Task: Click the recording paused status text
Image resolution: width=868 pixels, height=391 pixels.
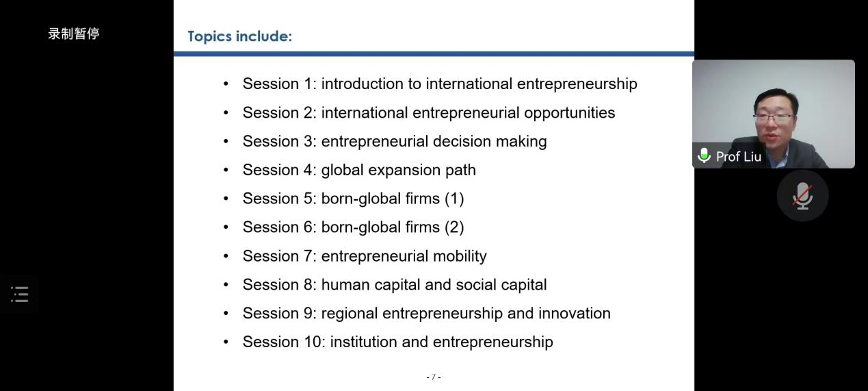Action: coord(74,34)
